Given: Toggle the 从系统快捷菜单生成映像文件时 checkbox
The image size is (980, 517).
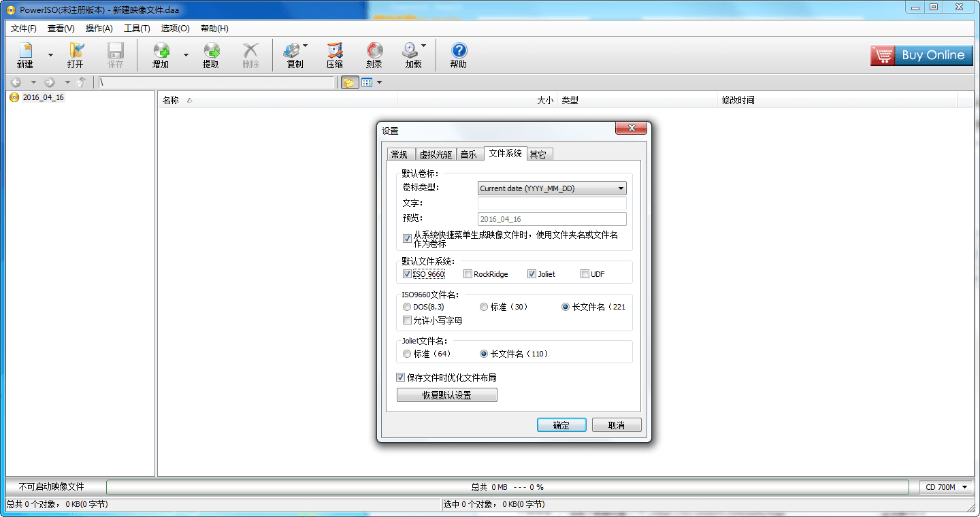Looking at the screenshot, I should pyautogui.click(x=408, y=239).
